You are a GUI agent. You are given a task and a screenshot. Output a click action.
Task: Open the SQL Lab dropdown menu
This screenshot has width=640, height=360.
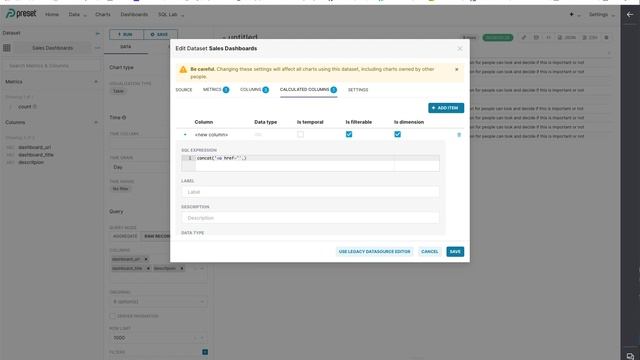[171, 14]
